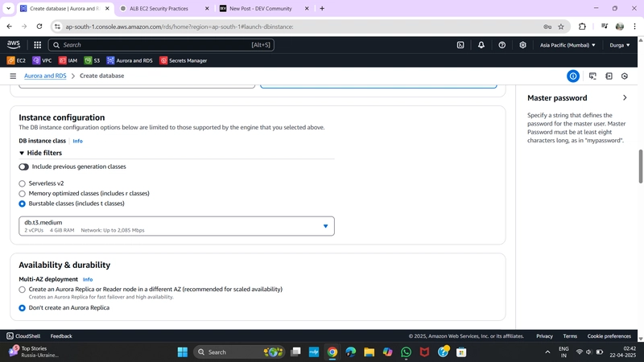Open the Windows Start menu
Image resolution: width=644 pixels, height=362 pixels.
coord(183,352)
